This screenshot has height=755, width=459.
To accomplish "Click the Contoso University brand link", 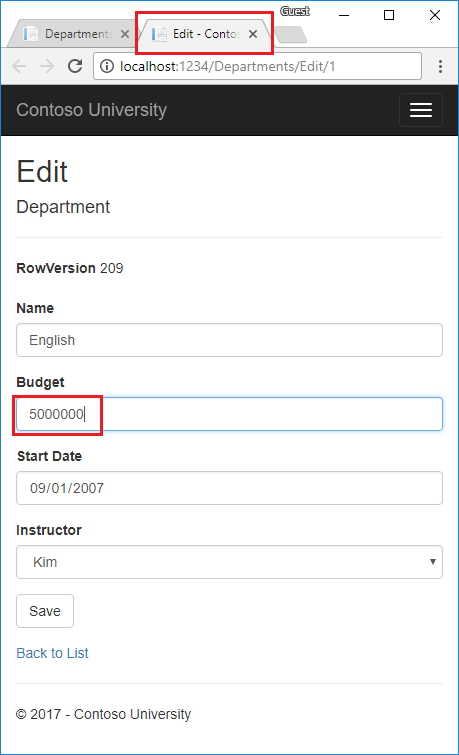I will coord(92,110).
